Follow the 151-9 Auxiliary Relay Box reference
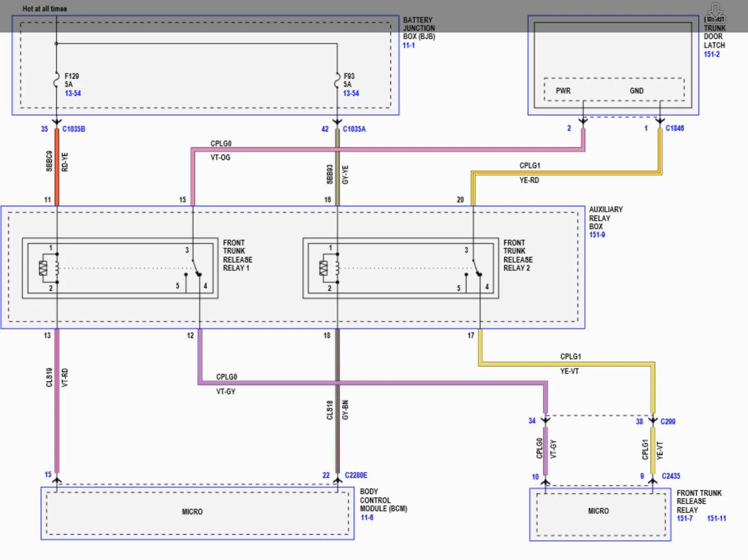 point(597,234)
